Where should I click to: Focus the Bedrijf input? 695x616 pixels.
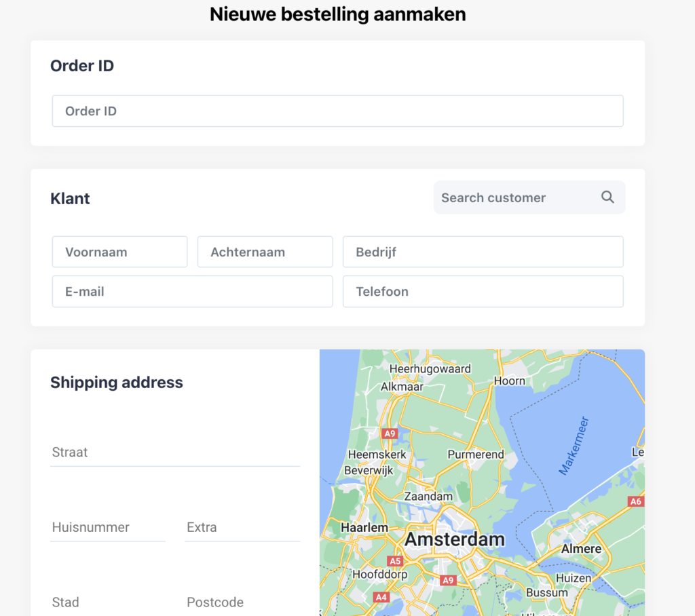coord(483,252)
